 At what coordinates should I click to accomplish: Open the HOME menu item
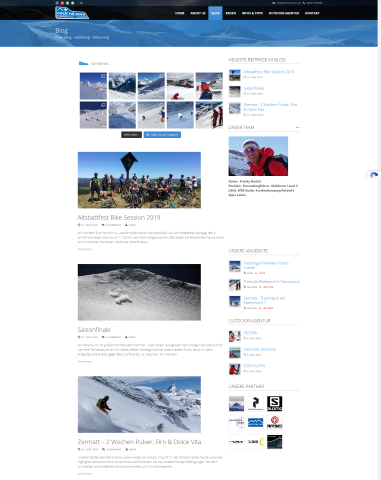click(x=180, y=13)
